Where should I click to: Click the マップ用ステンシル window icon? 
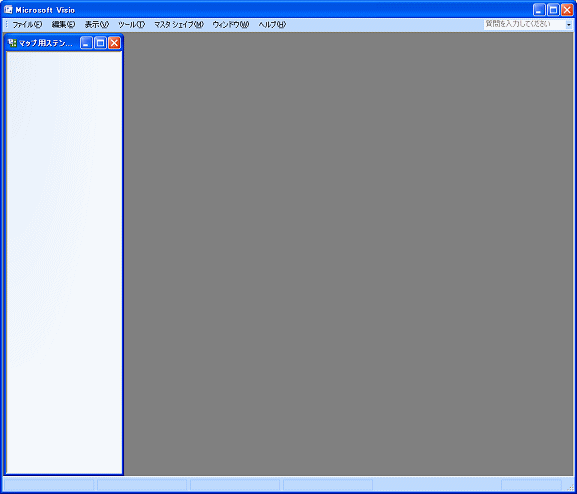click(12, 43)
